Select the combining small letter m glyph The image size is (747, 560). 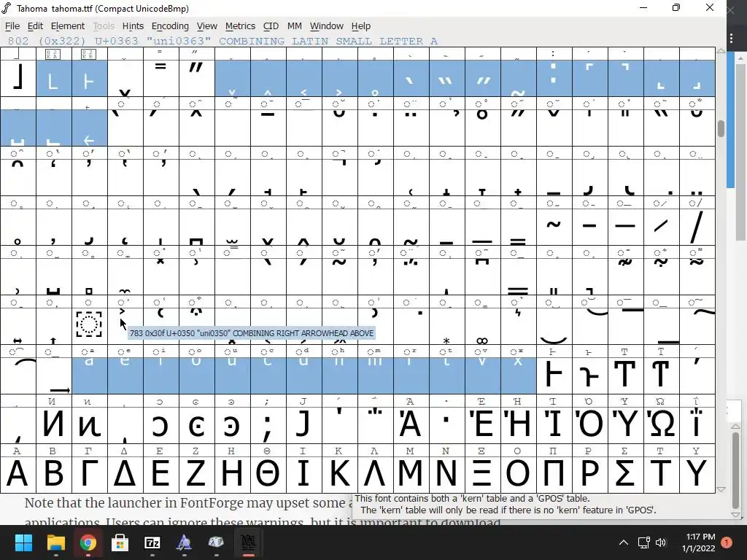(x=376, y=376)
